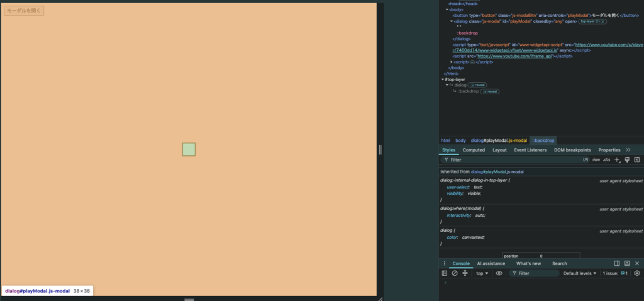Image resolution: width=644 pixels, height=301 pixels.
Task: Open the youtube iframe_api script link
Action: (518, 57)
